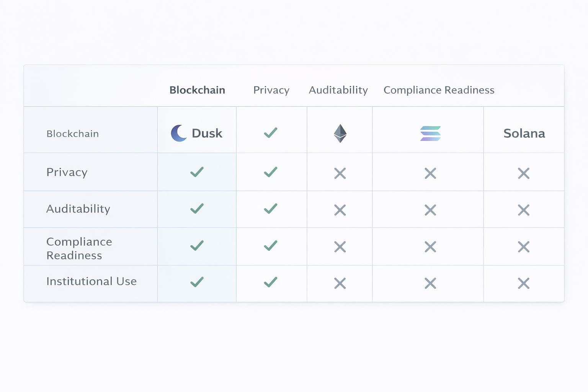Image resolution: width=588 pixels, height=392 pixels.
Task: Click Dusk's Privacy checkmark
Action: (x=197, y=172)
